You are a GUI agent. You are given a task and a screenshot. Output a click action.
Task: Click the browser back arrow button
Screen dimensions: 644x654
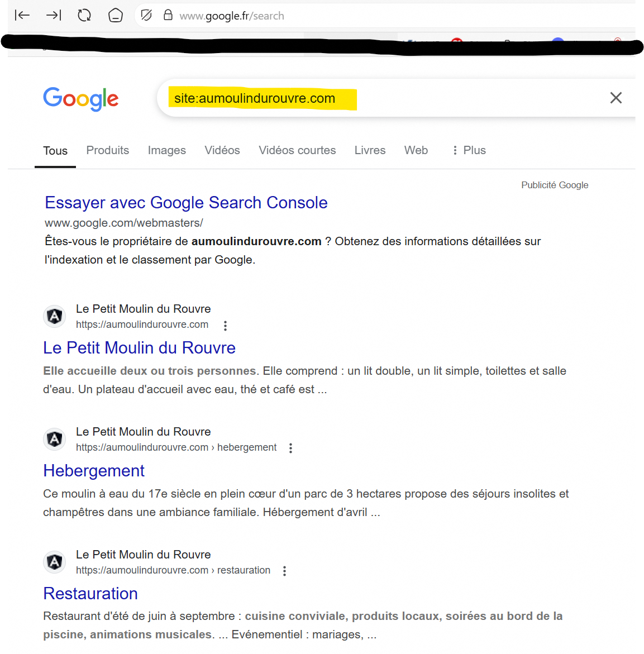[x=22, y=15]
